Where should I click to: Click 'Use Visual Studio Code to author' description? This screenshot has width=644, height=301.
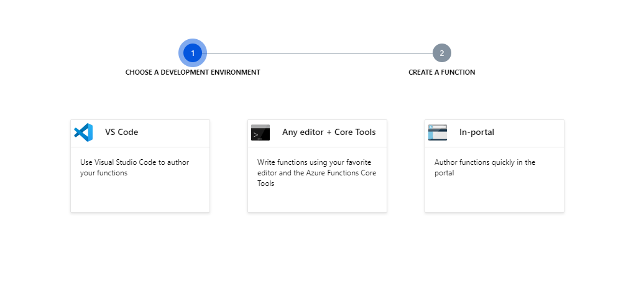pos(135,167)
